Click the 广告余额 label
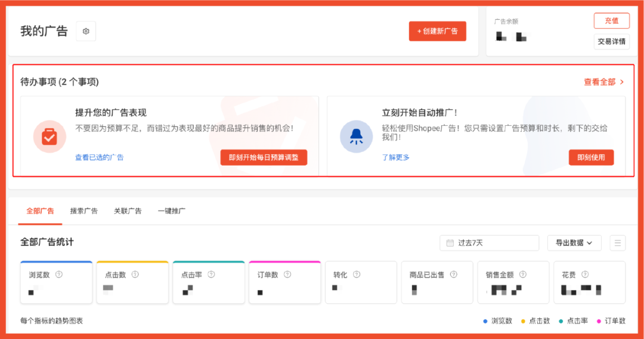The height and width of the screenshot is (339, 644). click(506, 21)
